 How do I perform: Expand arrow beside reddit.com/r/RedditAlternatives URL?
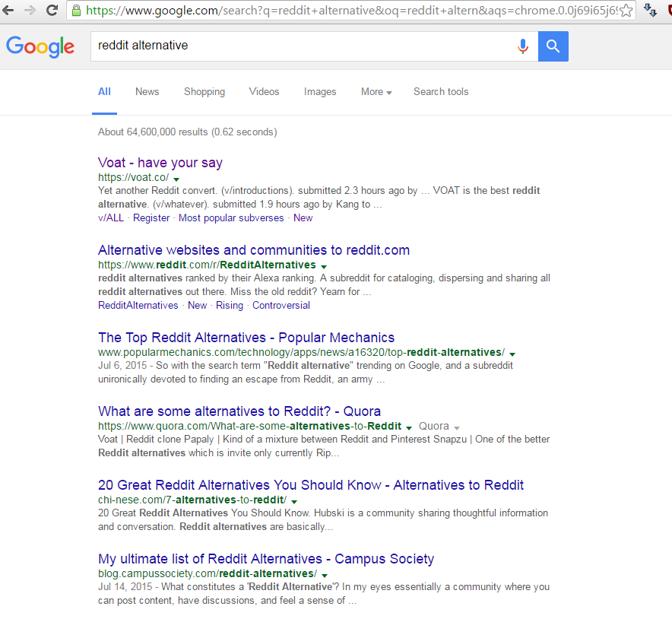(x=324, y=266)
